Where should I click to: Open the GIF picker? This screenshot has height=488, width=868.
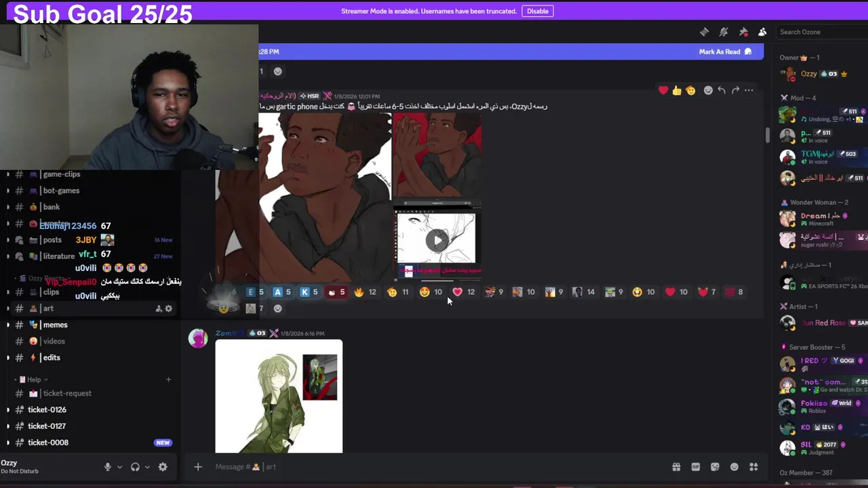[695, 467]
